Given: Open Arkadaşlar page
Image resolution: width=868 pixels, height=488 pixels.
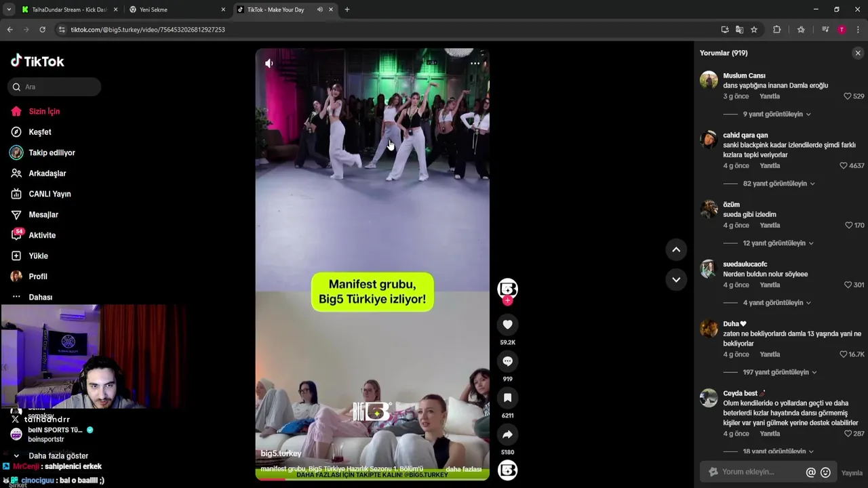Looking at the screenshot, I should pos(47,174).
